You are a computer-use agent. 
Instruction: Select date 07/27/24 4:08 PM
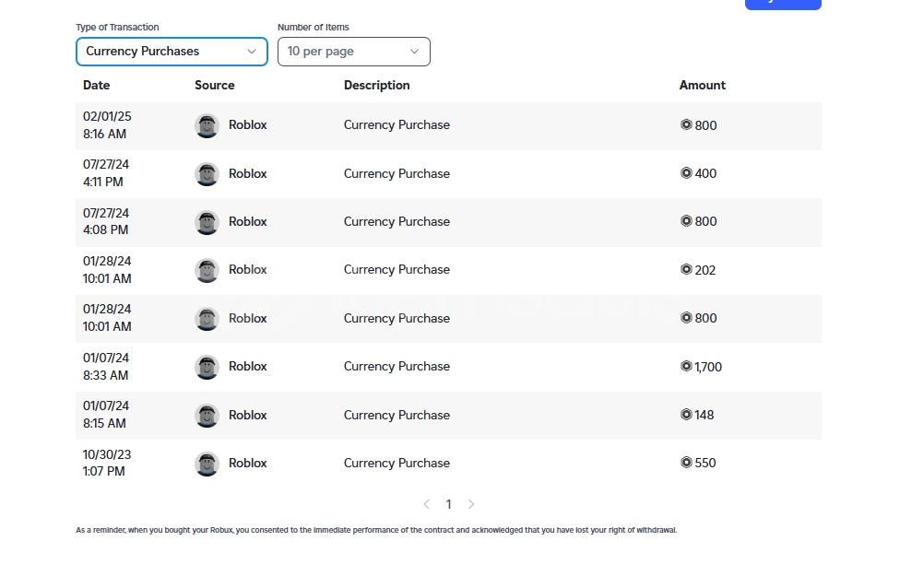coord(106,221)
